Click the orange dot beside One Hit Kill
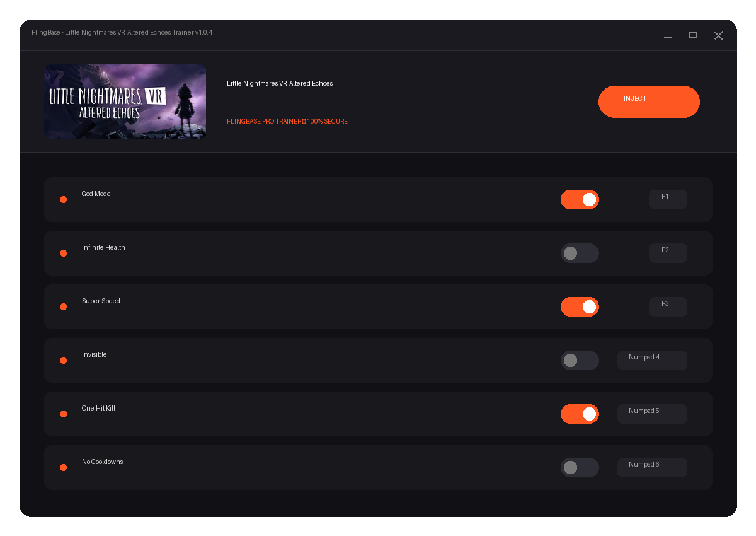Image resolution: width=756 pixels, height=536 pixels. 63,414
